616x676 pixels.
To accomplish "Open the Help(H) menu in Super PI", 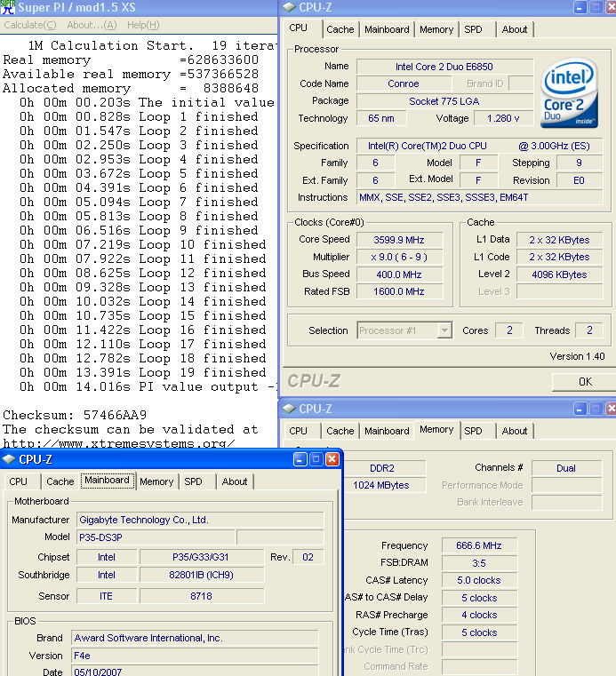I will [x=143, y=25].
